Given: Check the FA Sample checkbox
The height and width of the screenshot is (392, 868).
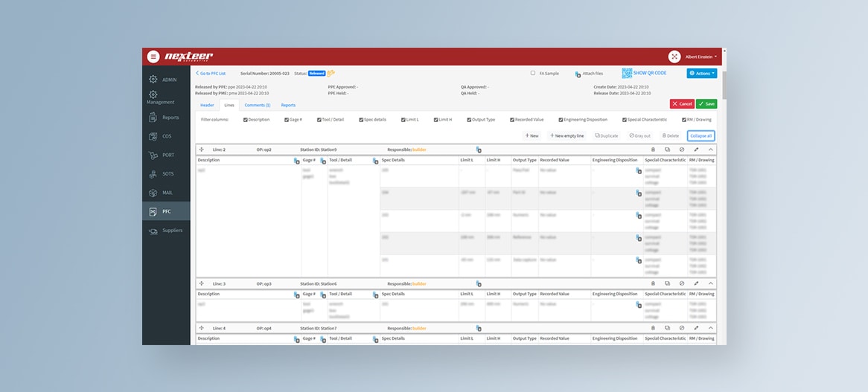Looking at the screenshot, I should click(x=533, y=73).
